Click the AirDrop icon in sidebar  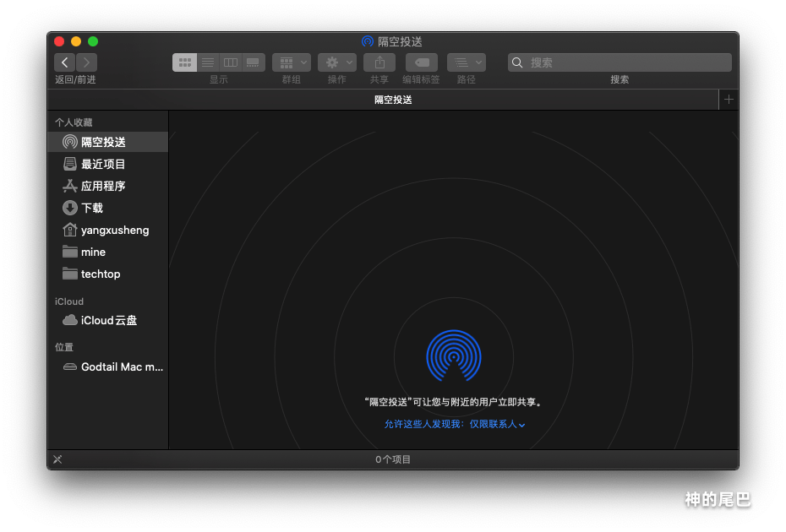pos(70,142)
